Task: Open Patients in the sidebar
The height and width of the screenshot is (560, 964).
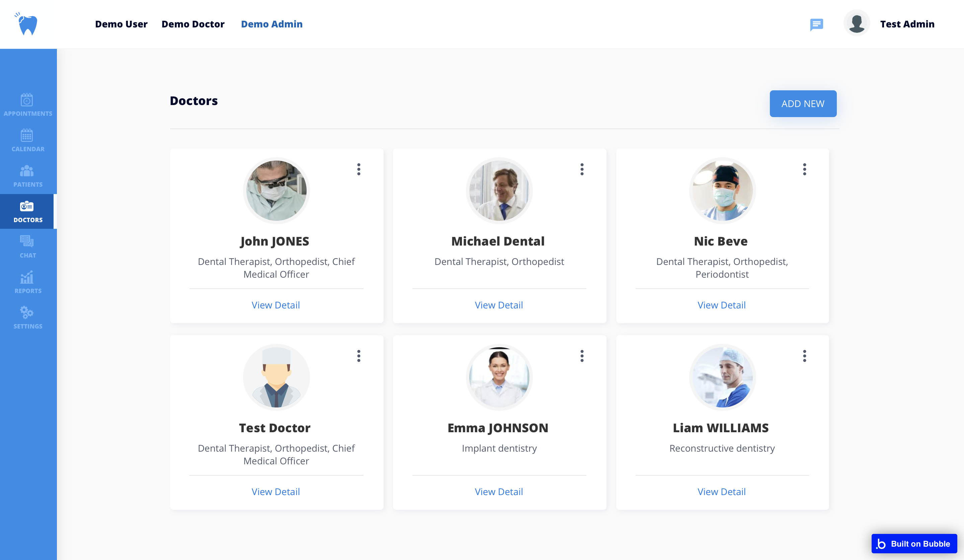Action: pyautogui.click(x=28, y=176)
